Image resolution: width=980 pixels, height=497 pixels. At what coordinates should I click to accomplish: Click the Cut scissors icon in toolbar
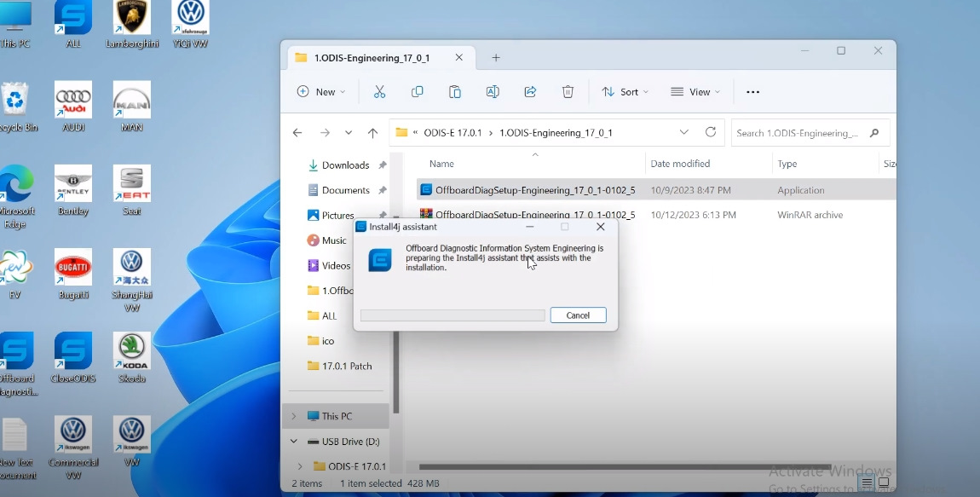point(379,92)
